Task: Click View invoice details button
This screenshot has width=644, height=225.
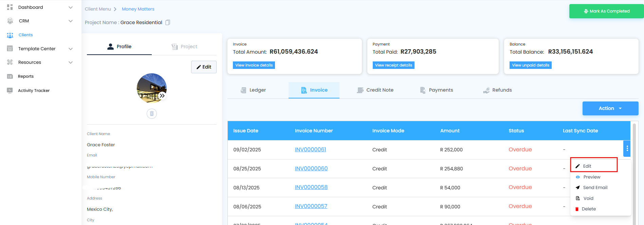Action: pyautogui.click(x=254, y=65)
